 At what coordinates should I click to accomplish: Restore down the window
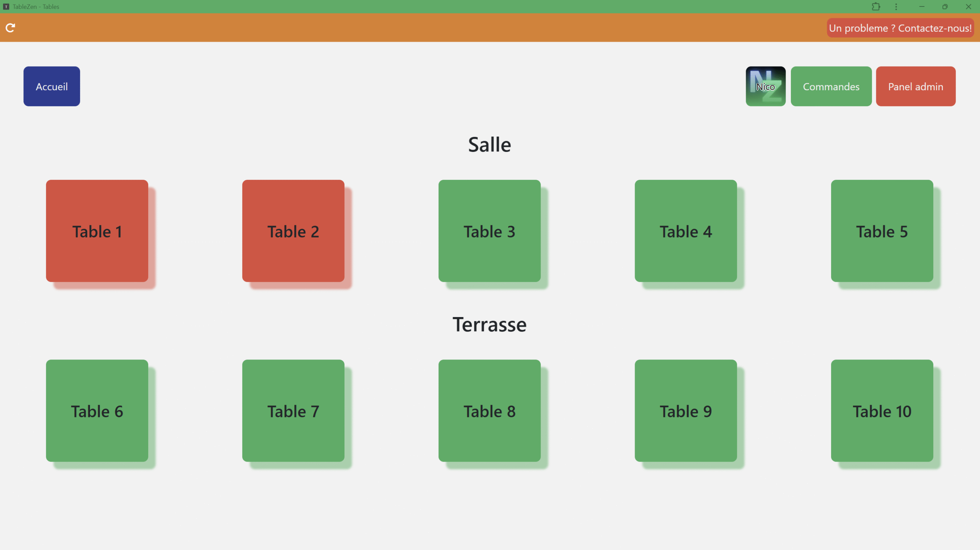pyautogui.click(x=945, y=7)
